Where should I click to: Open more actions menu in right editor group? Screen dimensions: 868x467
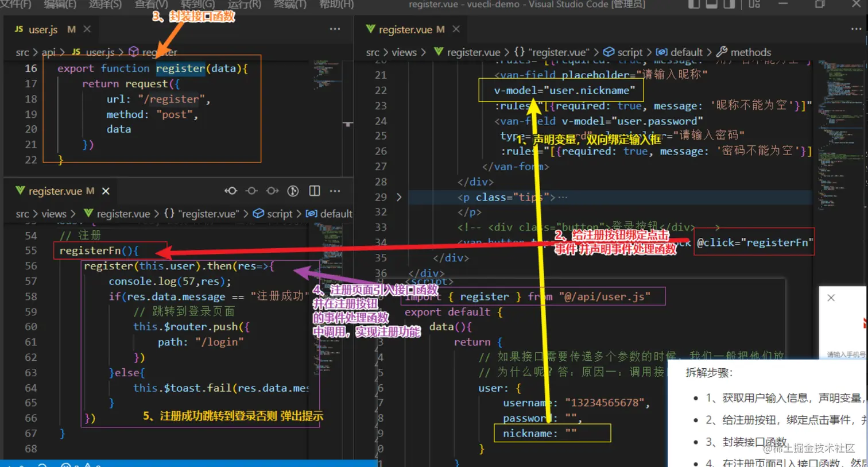pyautogui.click(x=856, y=29)
